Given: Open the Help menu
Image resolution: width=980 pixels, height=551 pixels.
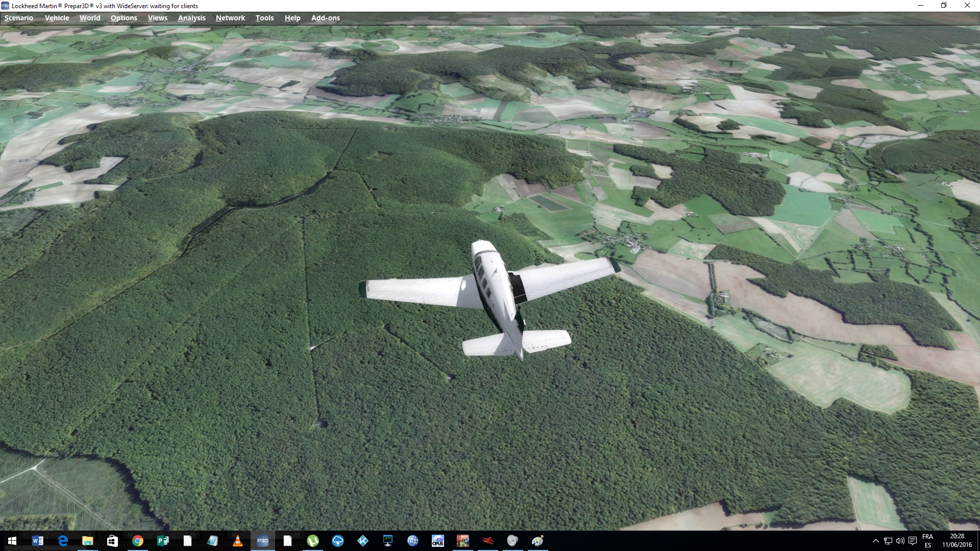Looking at the screenshot, I should click(x=292, y=18).
